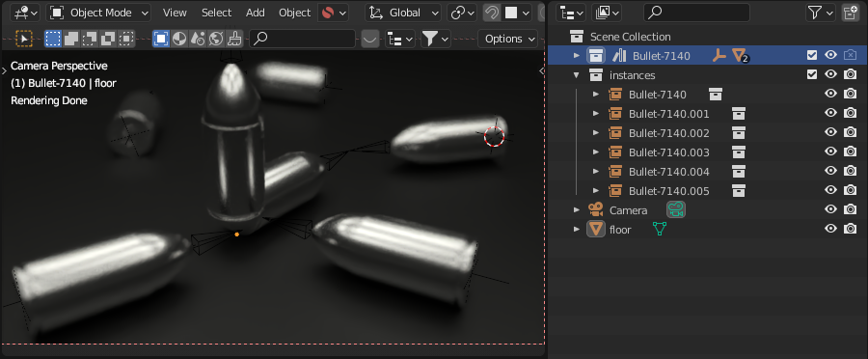Click the green camera data icon
This screenshot has width=868, height=359.
(x=675, y=209)
